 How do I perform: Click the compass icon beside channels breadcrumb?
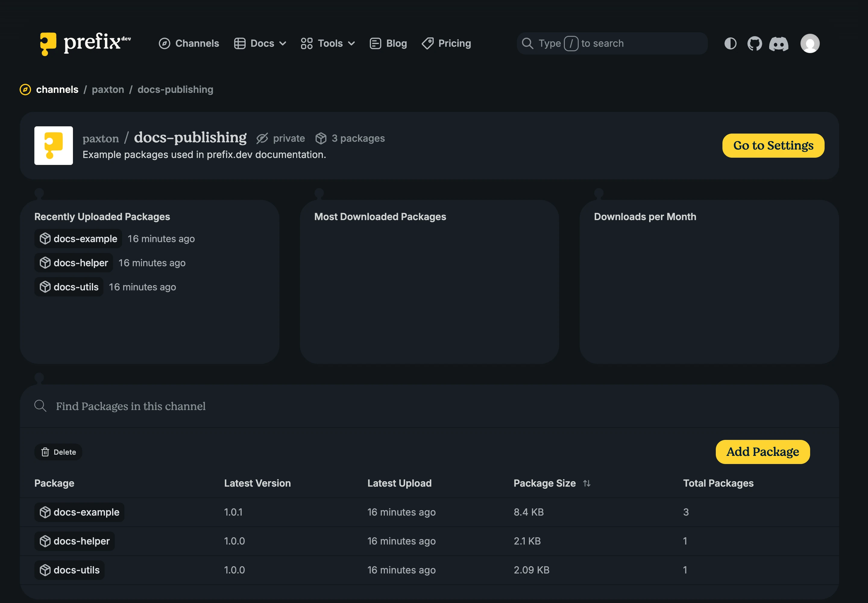click(x=25, y=90)
